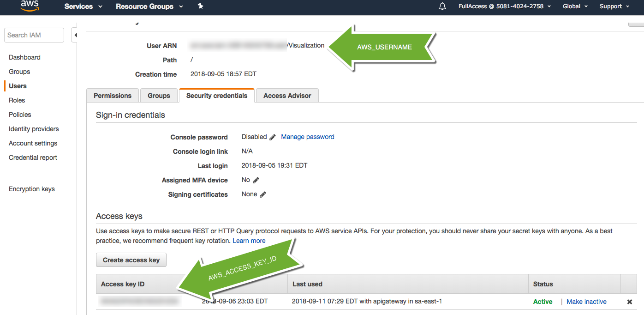Go to Dashboard in sidebar

[x=24, y=57]
